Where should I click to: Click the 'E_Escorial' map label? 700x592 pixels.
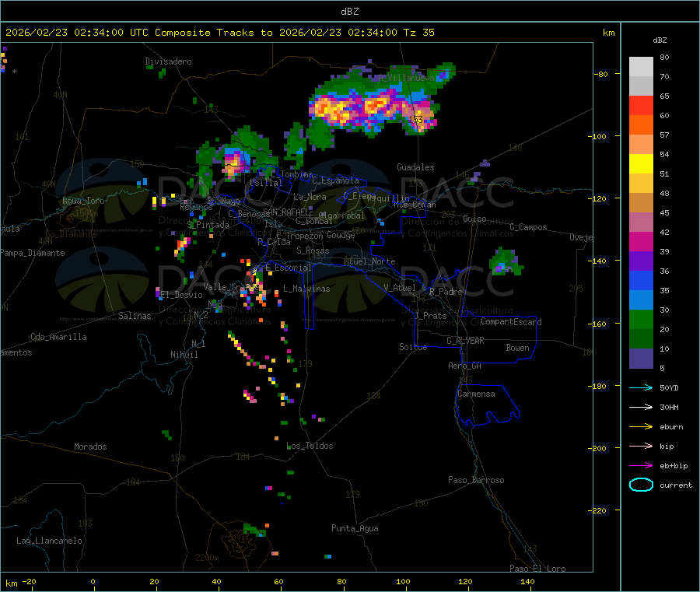pyautogui.click(x=288, y=268)
